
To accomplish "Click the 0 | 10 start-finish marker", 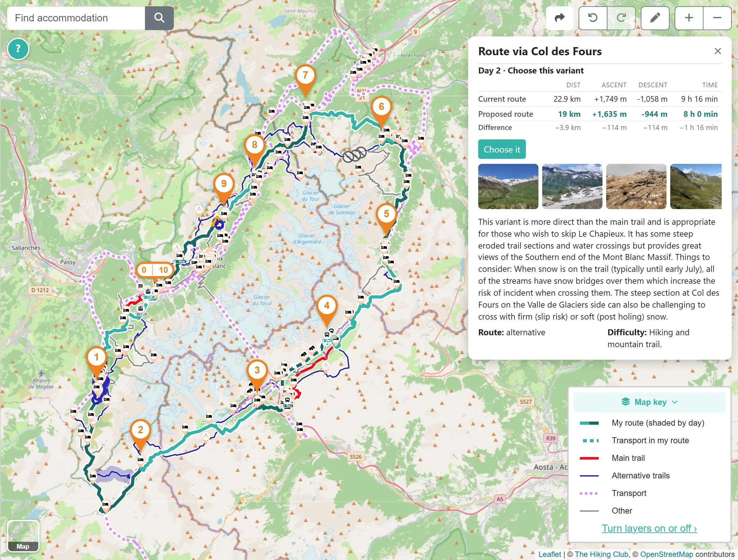I will 154,270.
